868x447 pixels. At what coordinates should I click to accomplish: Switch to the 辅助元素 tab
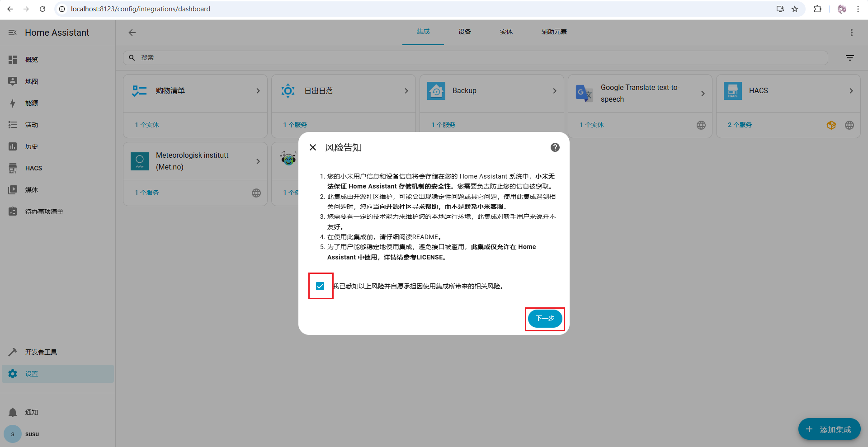[554, 32]
